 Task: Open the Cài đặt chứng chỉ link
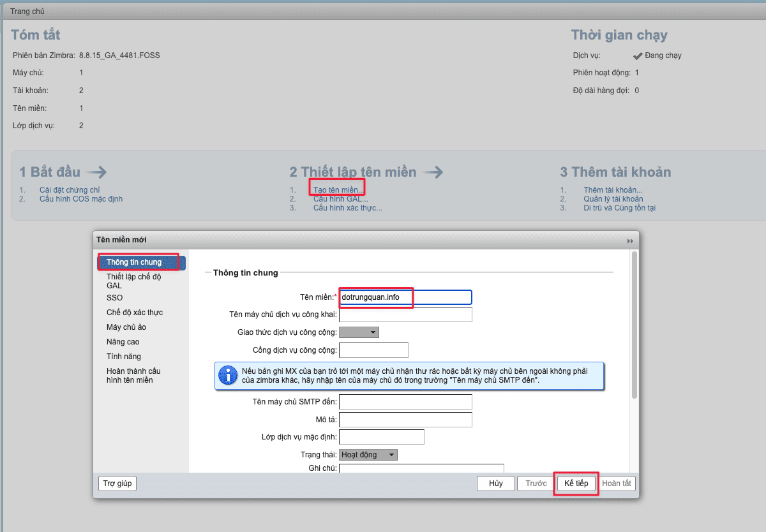[x=70, y=190]
